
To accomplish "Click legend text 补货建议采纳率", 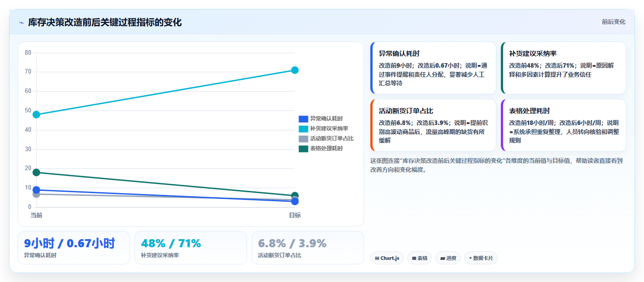I will [x=329, y=129].
